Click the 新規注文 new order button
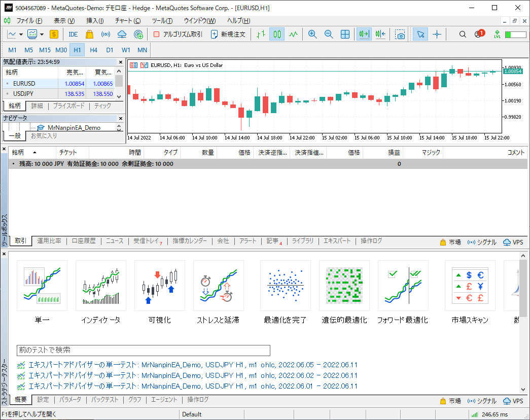The width and height of the screenshot is (530, 420). tap(228, 34)
